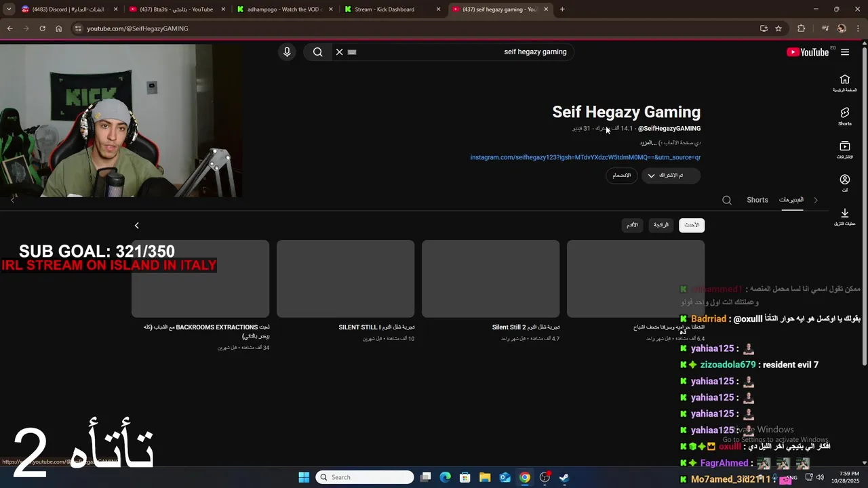Click the الانضمام join button

pos(622,176)
